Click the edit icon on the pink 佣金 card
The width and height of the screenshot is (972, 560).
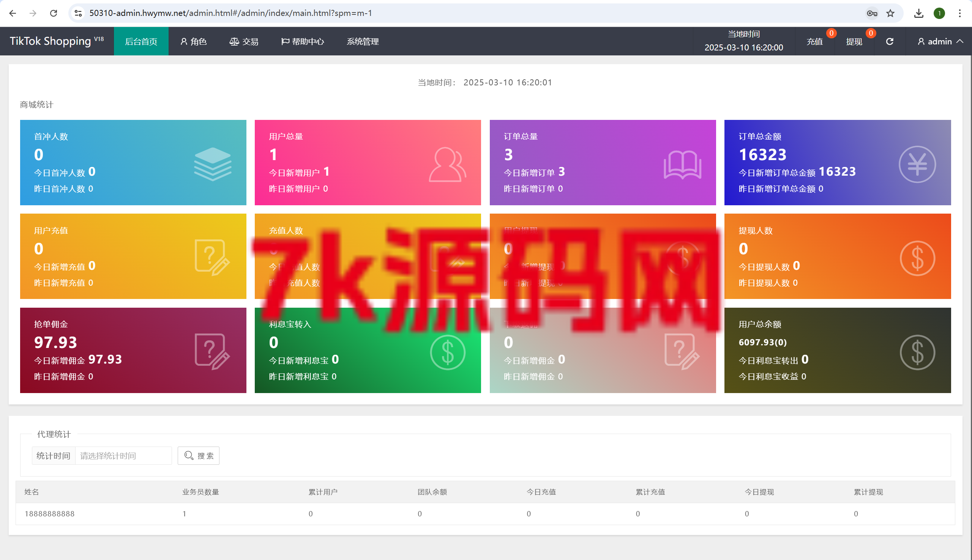(682, 352)
